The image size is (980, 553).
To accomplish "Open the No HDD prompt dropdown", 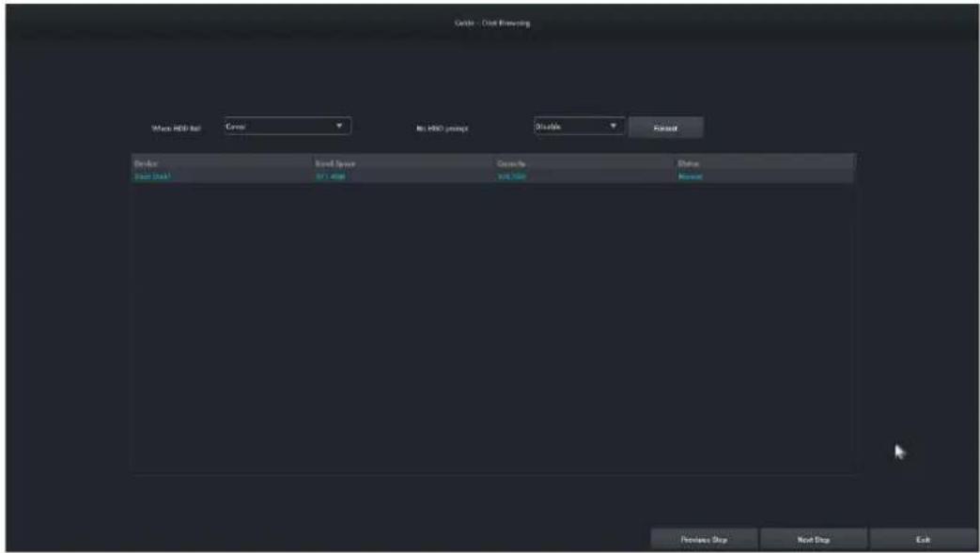I will (x=578, y=126).
